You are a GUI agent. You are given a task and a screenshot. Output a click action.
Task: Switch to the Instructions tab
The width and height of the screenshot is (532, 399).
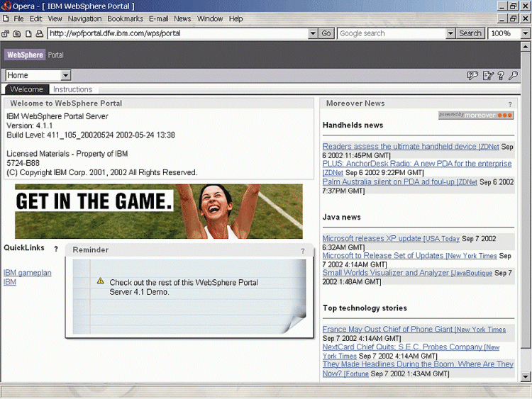tap(72, 89)
